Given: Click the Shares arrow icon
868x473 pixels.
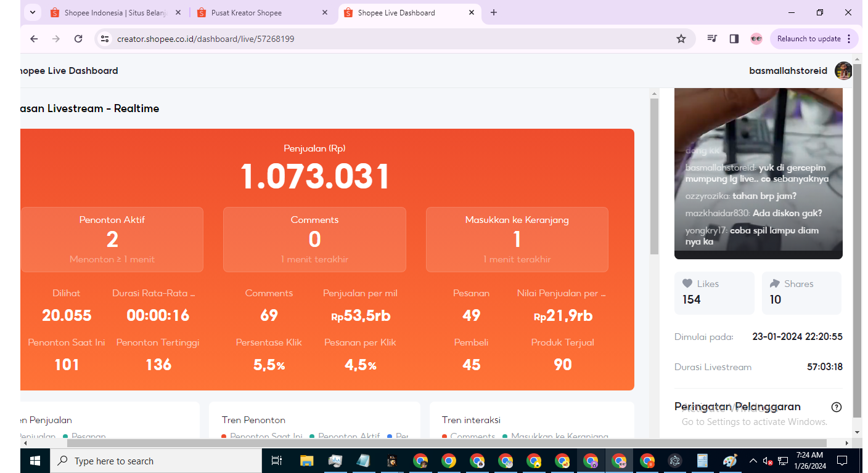Looking at the screenshot, I should (776, 283).
